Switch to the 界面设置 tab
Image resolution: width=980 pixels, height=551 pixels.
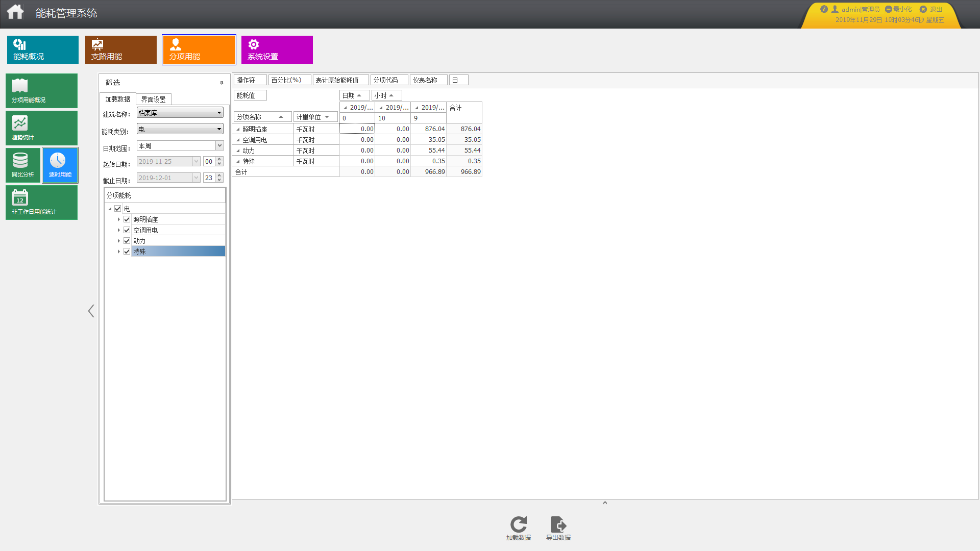click(154, 99)
